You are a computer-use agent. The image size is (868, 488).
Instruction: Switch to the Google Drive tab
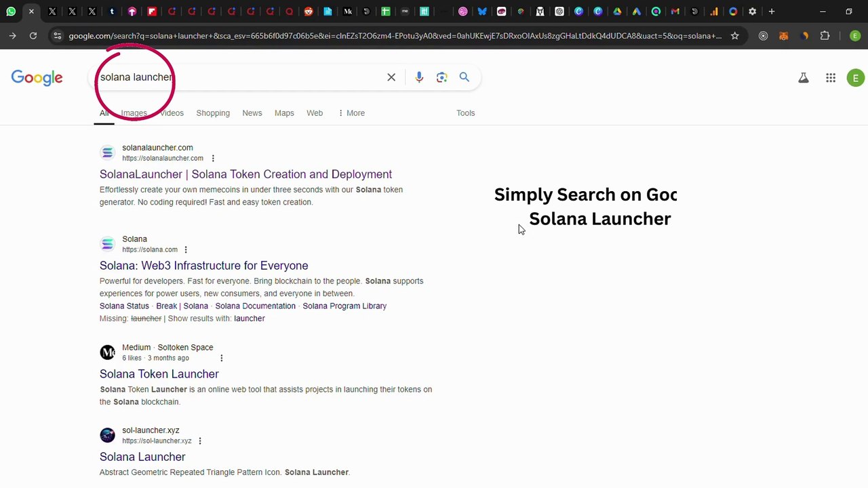pyautogui.click(x=617, y=12)
